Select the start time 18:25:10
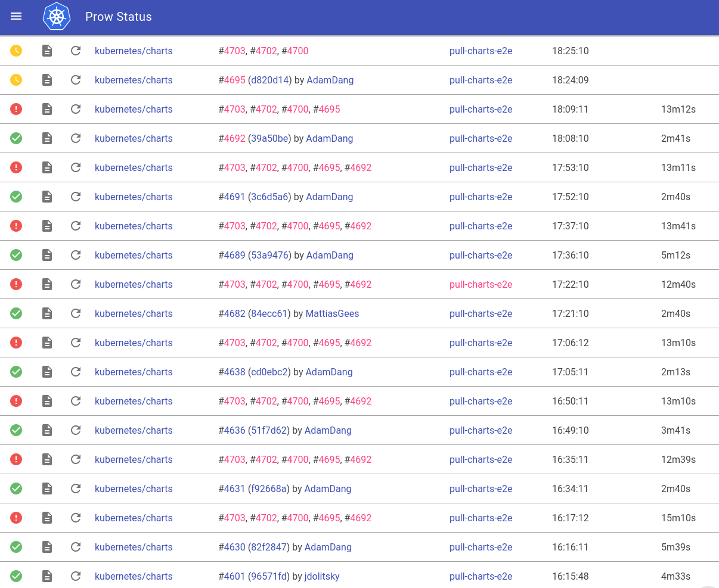719x588 pixels. pyautogui.click(x=571, y=51)
